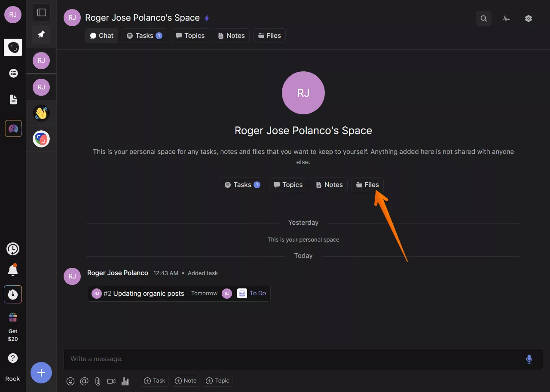The image size is (550, 392).
Task: Open notifications bell icon
Action: [x=13, y=270]
